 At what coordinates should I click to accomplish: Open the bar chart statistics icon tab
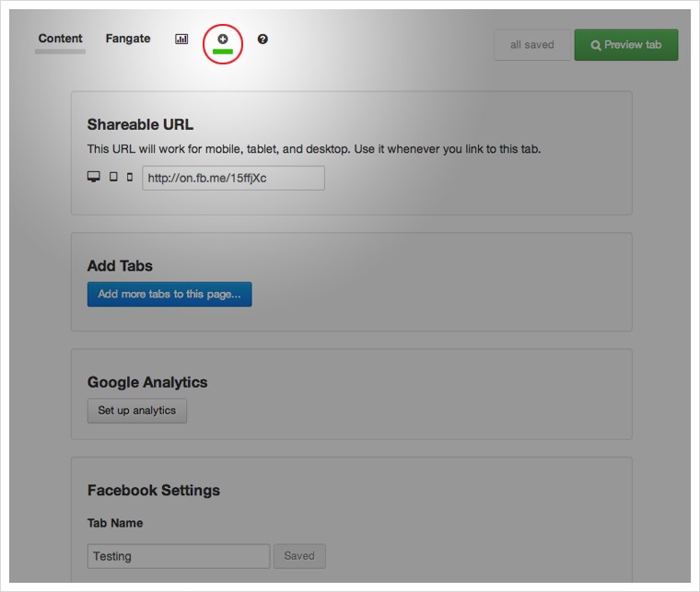(181, 40)
